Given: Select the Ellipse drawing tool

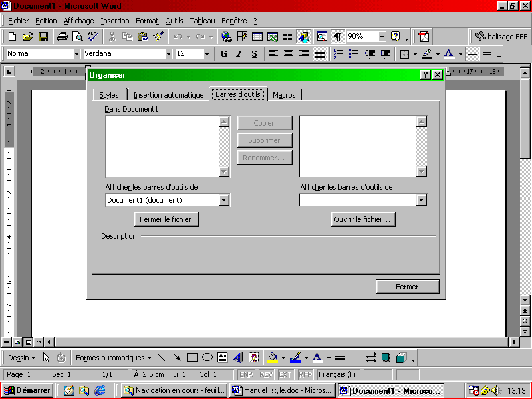Looking at the screenshot, I should 207,358.
